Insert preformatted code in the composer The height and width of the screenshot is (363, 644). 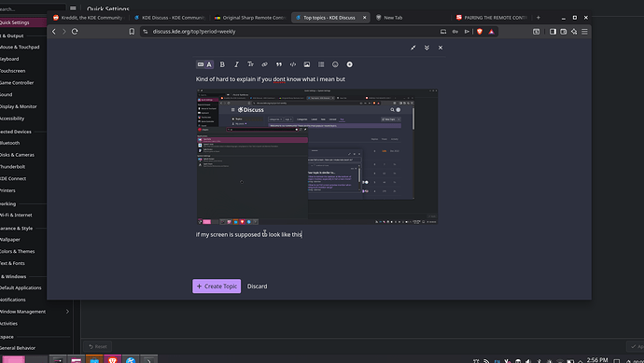(x=293, y=64)
